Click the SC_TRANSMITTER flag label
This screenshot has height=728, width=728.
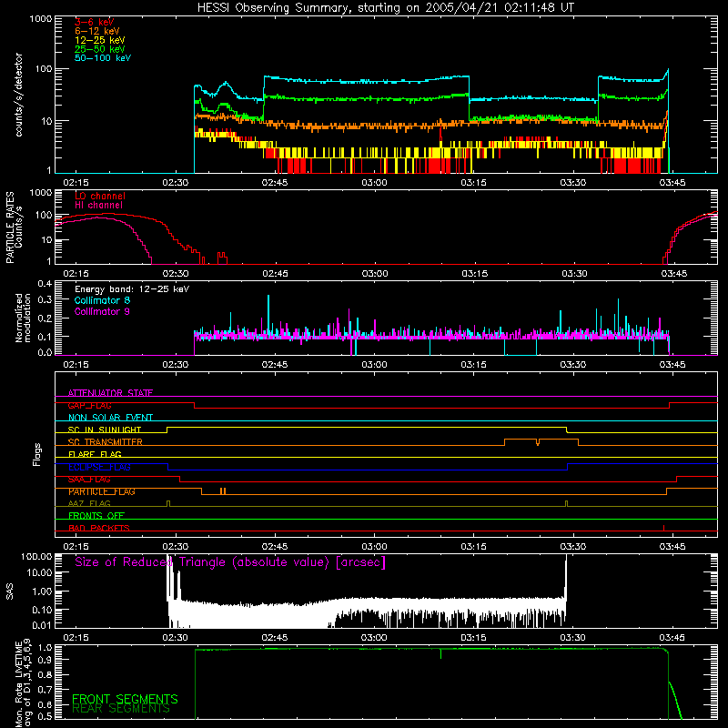click(x=106, y=442)
